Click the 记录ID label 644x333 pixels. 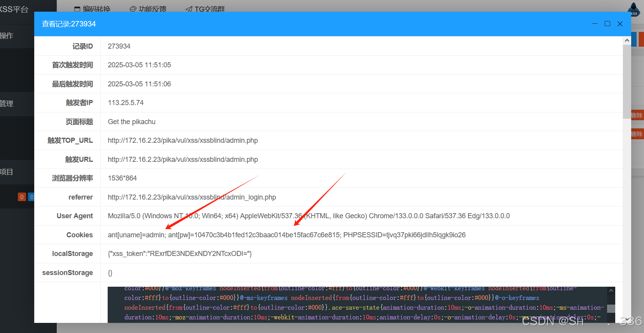click(82, 46)
